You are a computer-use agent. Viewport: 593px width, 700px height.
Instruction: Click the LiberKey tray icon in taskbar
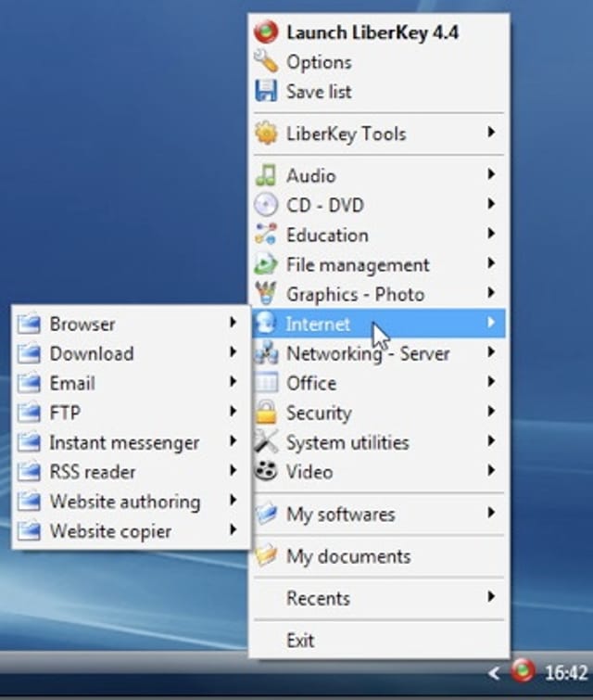click(x=523, y=670)
